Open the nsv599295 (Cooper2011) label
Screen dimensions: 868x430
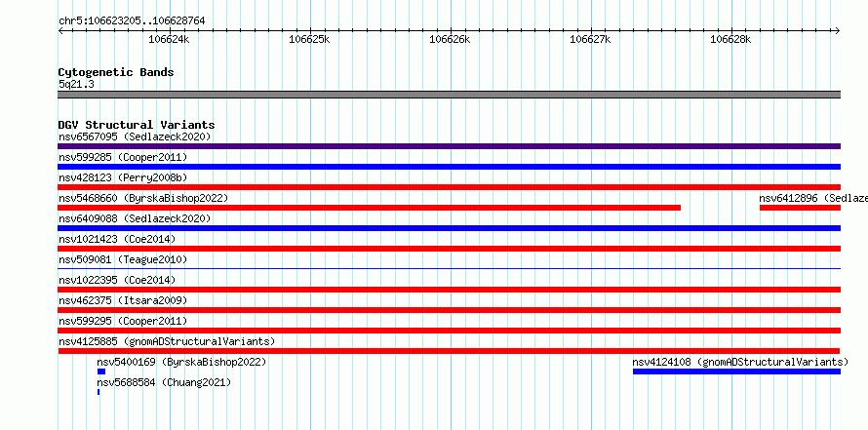point(123,321)
